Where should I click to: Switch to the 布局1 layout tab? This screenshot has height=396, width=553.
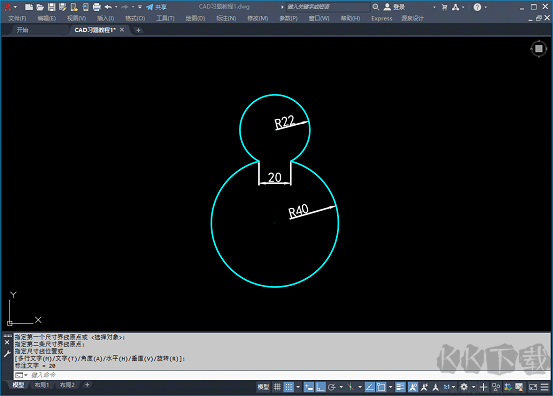[x=42, y=385]
